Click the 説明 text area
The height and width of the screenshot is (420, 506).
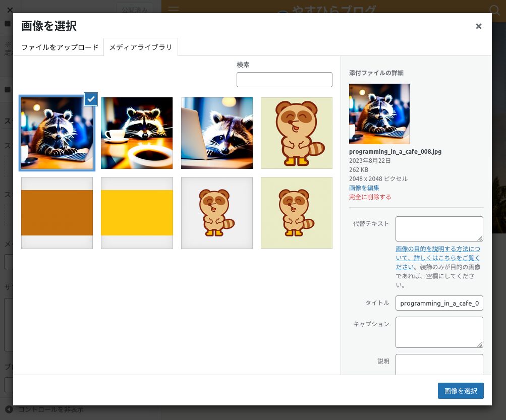tap(439, 365)
